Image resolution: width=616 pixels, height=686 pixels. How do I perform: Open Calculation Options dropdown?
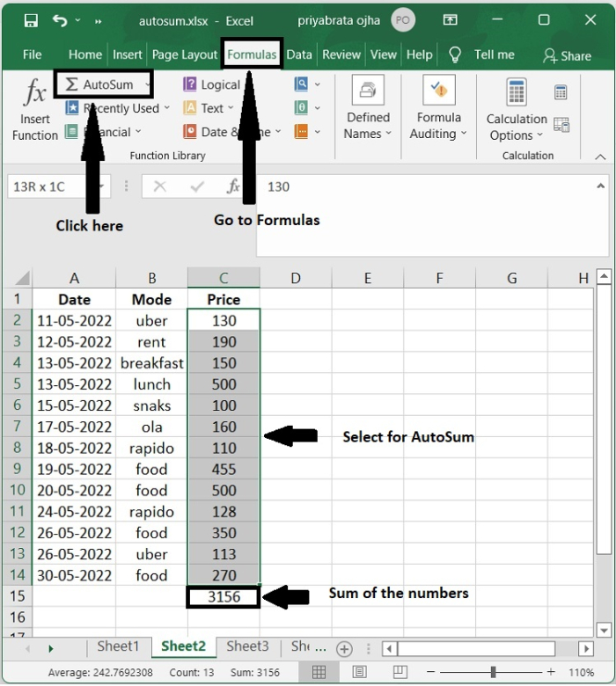tap(517, 109)
